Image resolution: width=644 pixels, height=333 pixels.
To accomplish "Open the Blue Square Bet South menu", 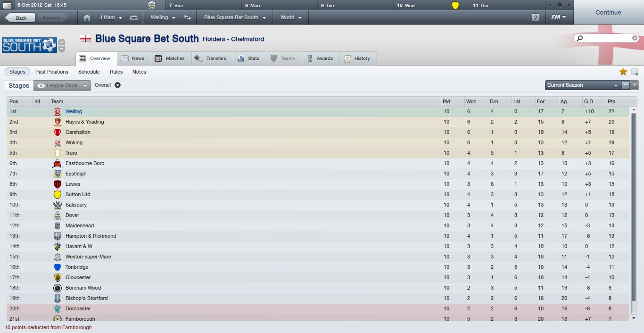I will coord(235,17).
